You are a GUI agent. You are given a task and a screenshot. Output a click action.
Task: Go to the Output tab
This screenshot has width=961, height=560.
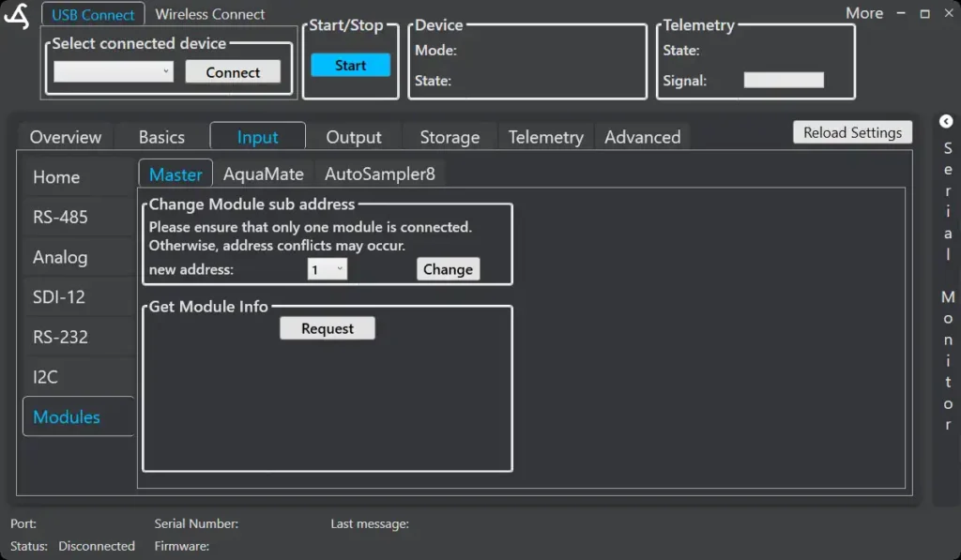pos(353,137)
